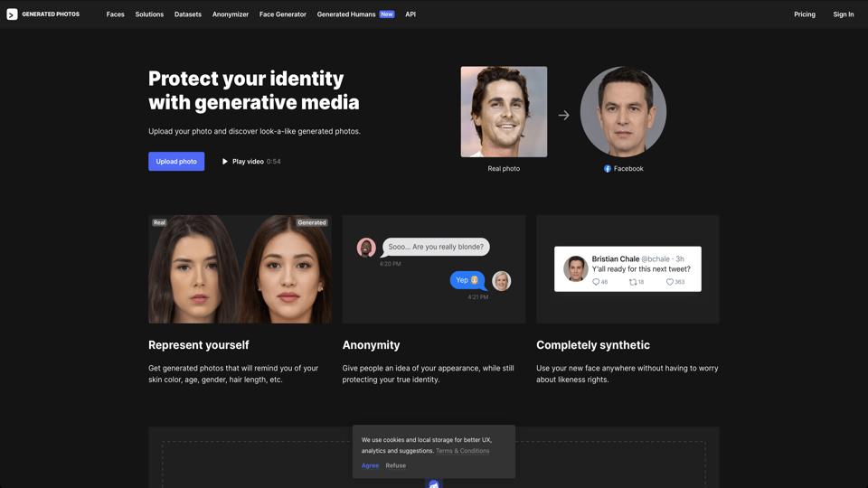Image resolution: width=868 pixels, height=488 pixels.
Task: Click the tweet comment bubble icon
Action: 596,282
